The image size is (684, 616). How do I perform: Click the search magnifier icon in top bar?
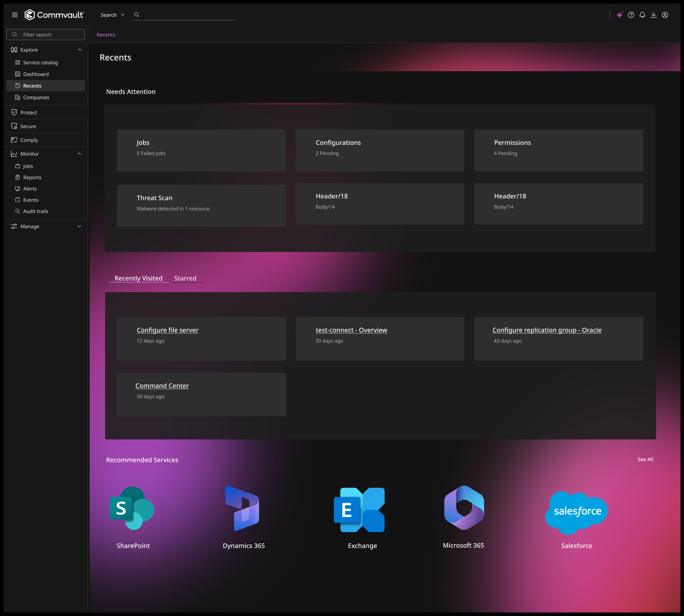point(137,15)
